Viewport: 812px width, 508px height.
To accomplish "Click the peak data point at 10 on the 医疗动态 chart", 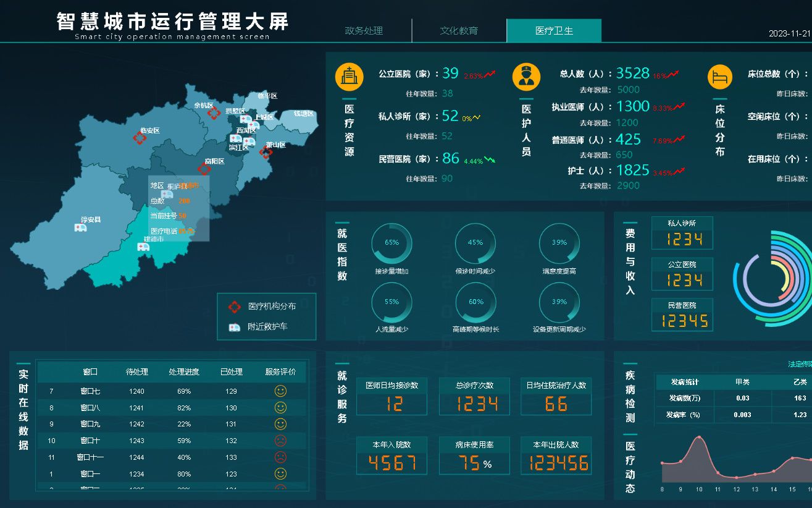I will [699, 438].
